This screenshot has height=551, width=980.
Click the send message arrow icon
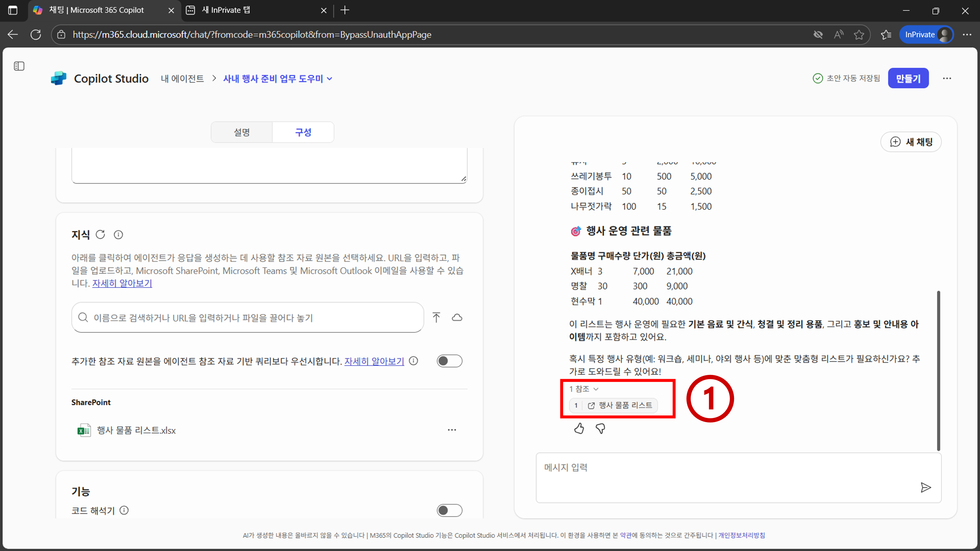(926, 488)
